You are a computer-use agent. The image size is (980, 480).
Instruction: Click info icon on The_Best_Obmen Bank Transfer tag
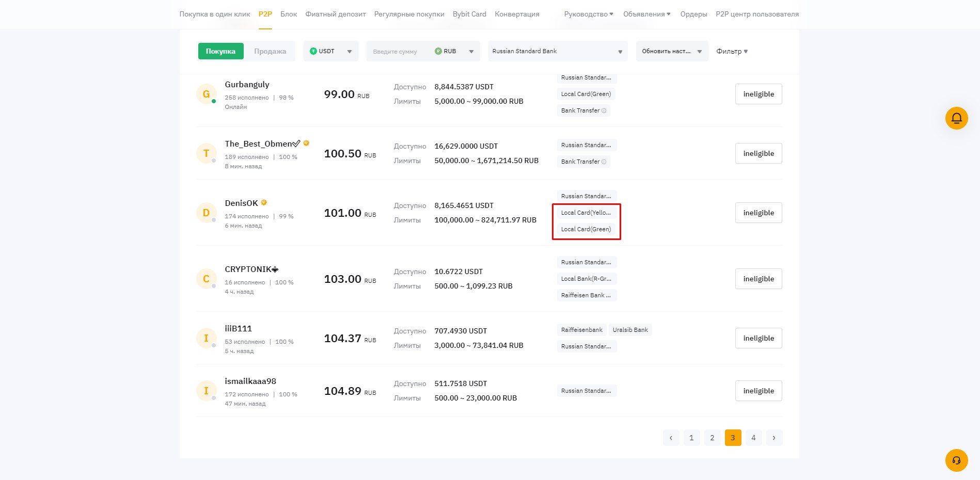coord(604,162)
